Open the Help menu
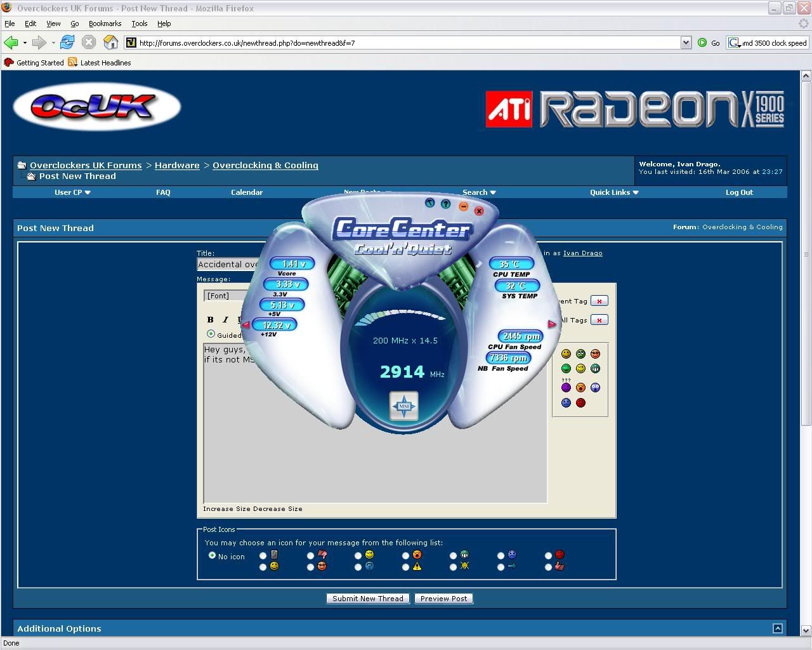This screenshot has height=650, width=812. tap(164, 23)
